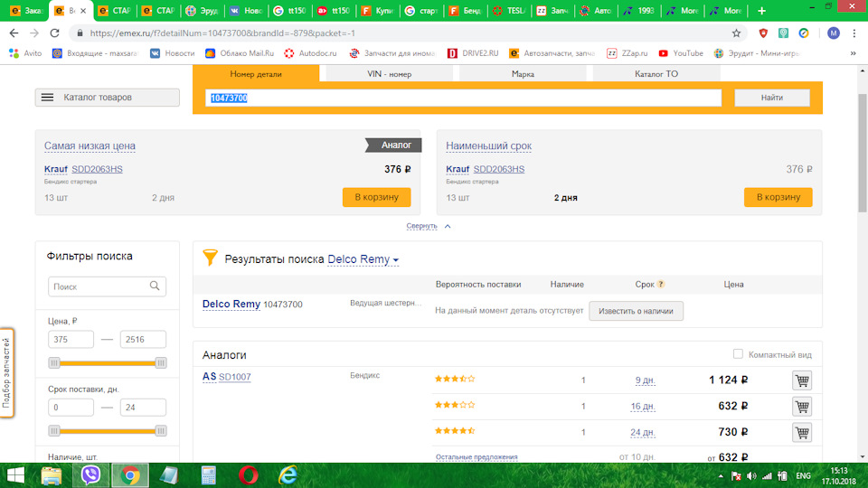Open the Avito bookmark
The image size is (868, 488).
click(x=25, y=53)
